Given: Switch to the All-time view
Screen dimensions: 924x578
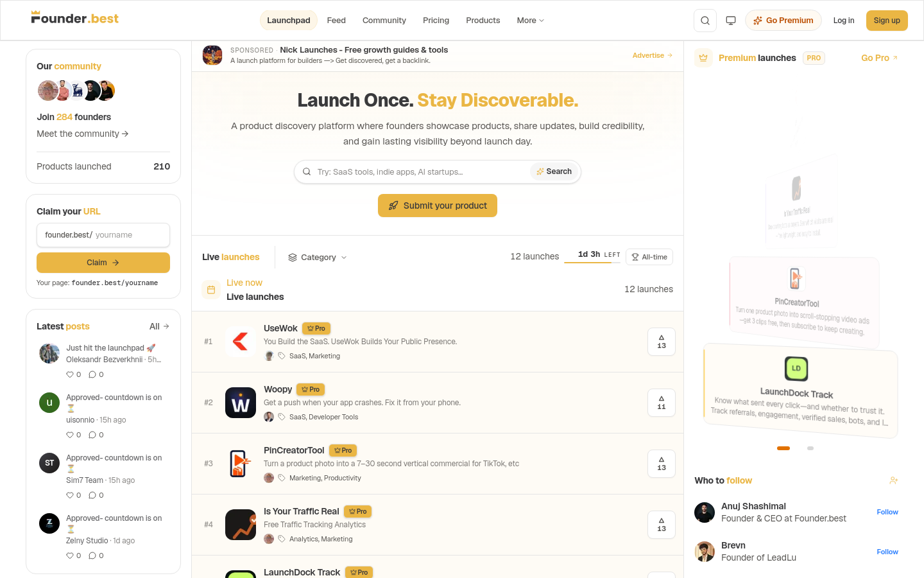Looking at the screenshot, I should point(649,257).
